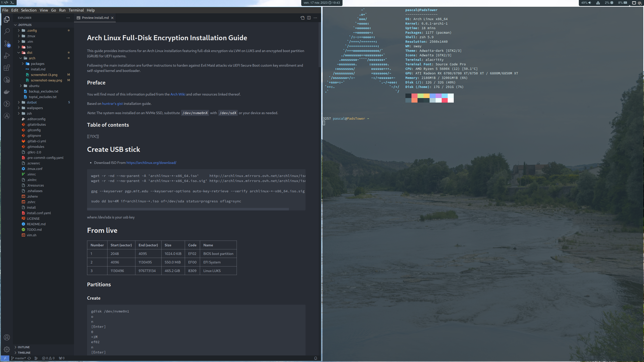Open the archlinux.org download link
The height and width of the screenshot is (362, 644).
[x=151, y=163]
